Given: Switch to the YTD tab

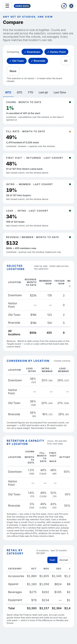Looking at the screenshot, I should (x=31, y=92).
